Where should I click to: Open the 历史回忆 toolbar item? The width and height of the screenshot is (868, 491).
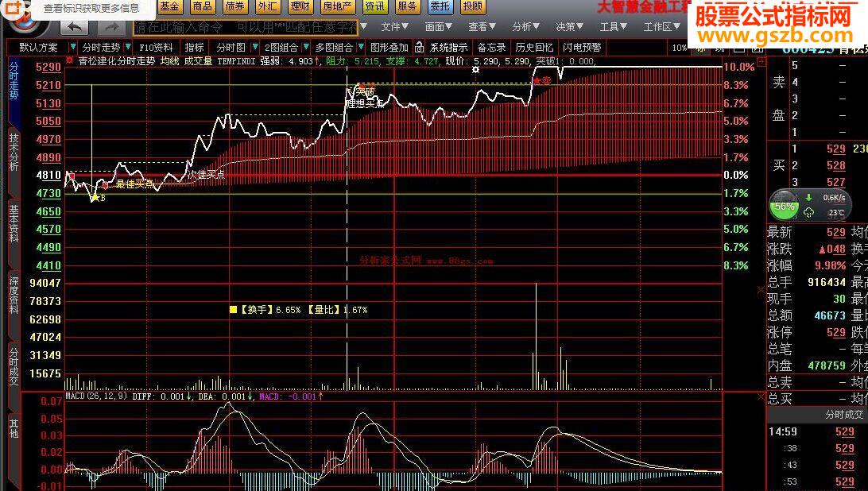[534, 48]
